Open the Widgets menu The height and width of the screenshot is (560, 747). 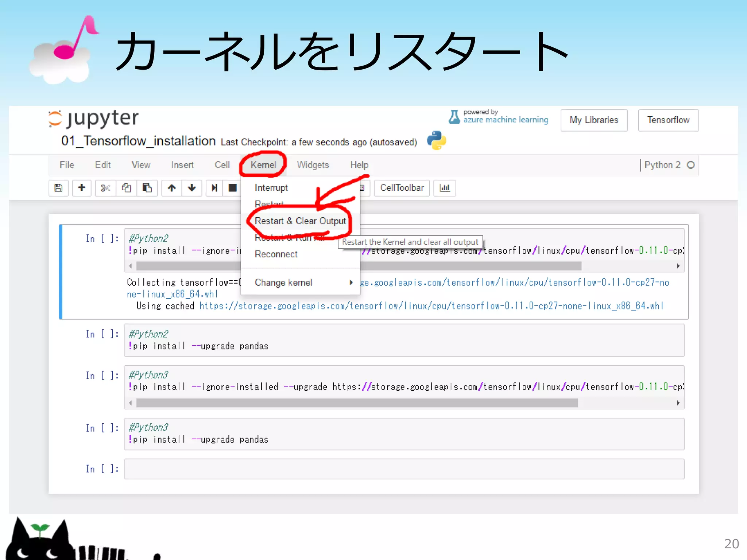pos(313,165)
